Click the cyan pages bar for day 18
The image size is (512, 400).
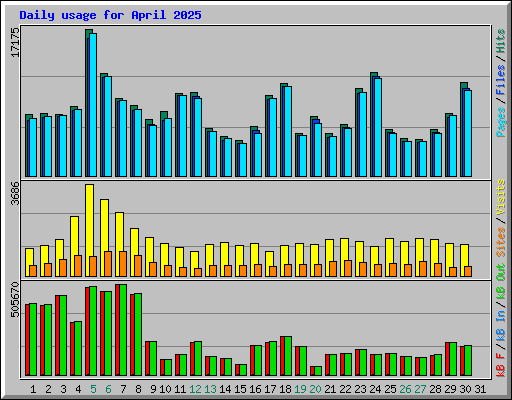[288, 131]
